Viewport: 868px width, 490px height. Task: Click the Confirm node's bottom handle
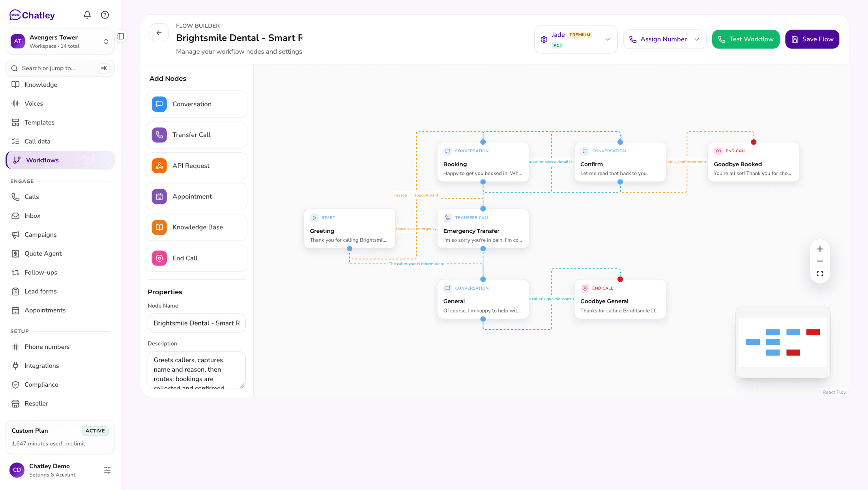[x=620, y=182]
